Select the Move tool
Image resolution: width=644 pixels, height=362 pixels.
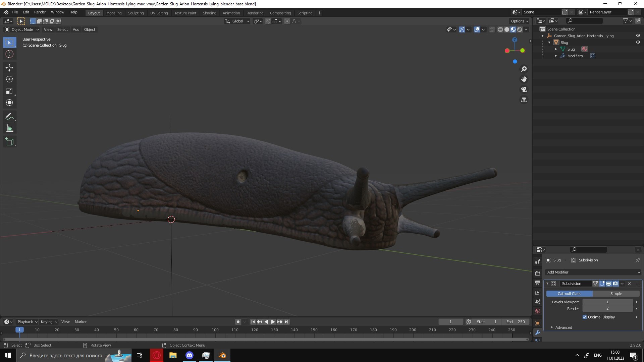tap(9, 68)
